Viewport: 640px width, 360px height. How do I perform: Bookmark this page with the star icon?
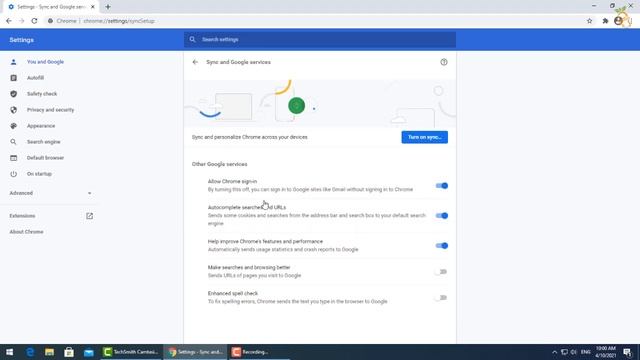(x=589, y=21)
